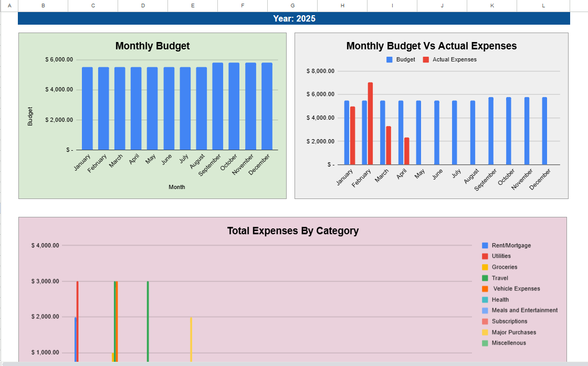Click the Groceries yellow legend swatch
Viewport: 588px width, 366px height.
(485, 267)
